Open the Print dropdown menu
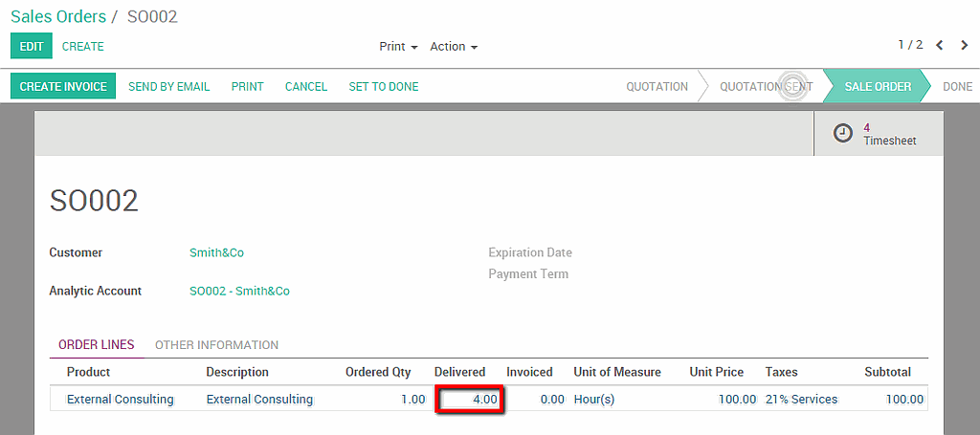Screen dimensions: 980x435 (x=398, y=46)
